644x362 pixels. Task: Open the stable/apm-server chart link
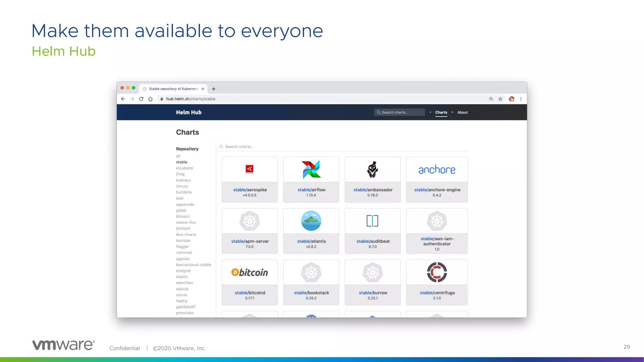(x=250, y=241)
